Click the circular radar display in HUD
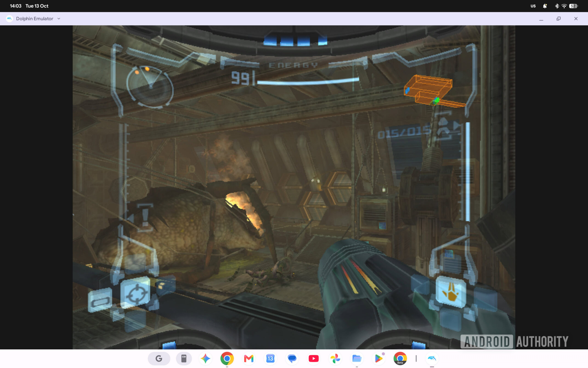 pyautogui.click(x=150, y=87)
